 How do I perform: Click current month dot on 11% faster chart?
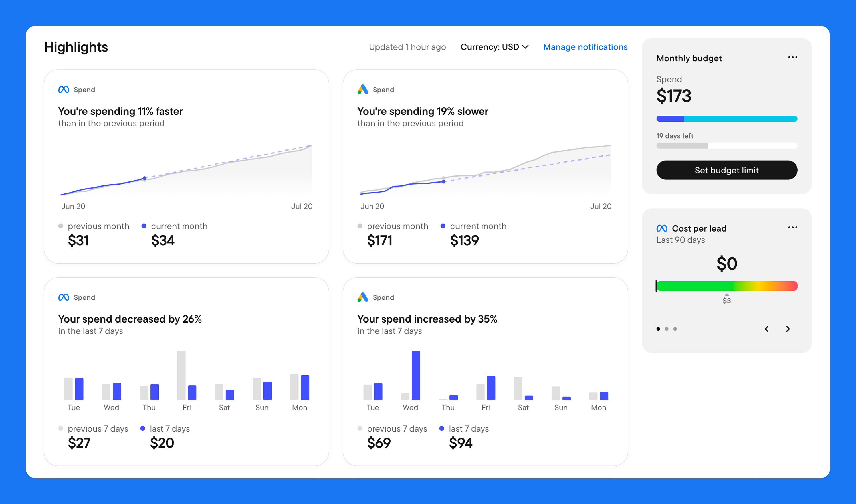pyautogui.click(x=145, y=178)
